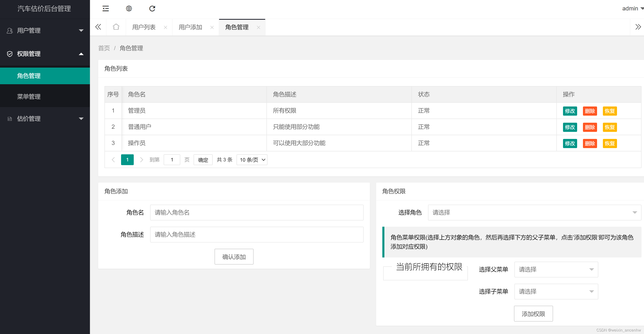Select page 1 in pagination
Image resolution: width=644 pixels, height=334 pixels.
pyautogui.click(x=127, y=160)
